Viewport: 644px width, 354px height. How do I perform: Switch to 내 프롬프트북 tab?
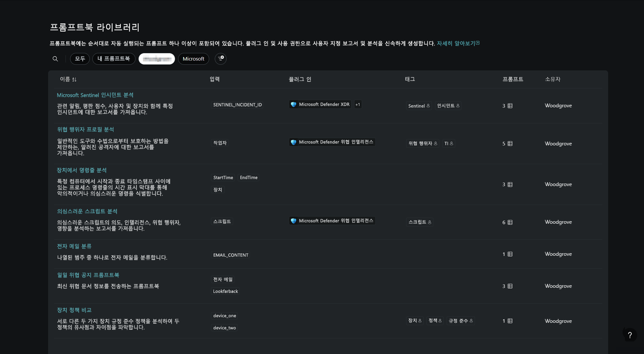point(114,59)
